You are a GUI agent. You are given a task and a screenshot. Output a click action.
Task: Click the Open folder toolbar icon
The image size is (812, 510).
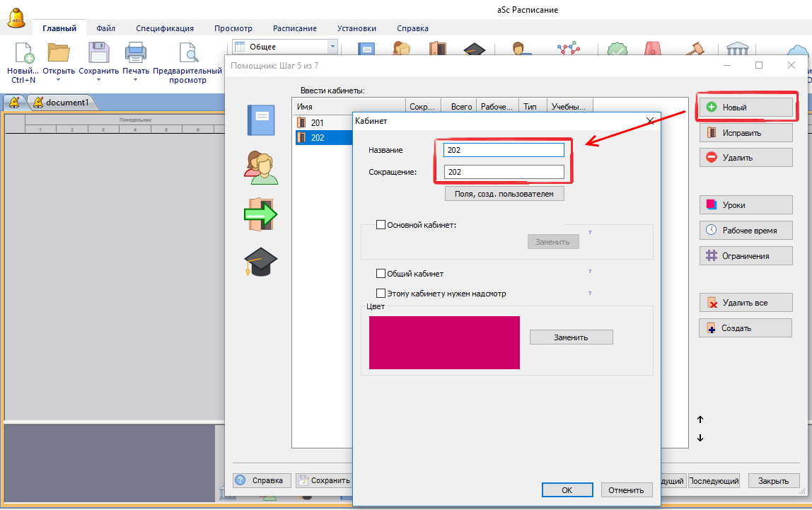(58, 54)
